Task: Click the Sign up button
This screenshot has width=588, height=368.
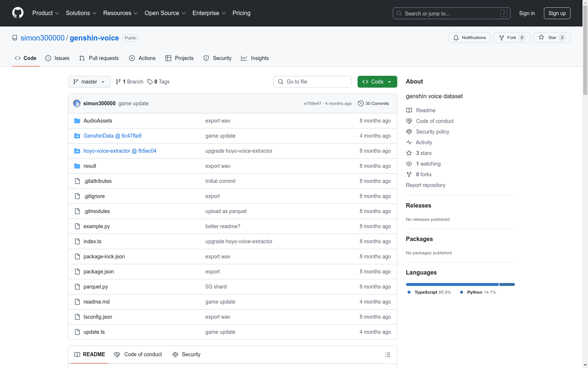Action: pos(557,13)
